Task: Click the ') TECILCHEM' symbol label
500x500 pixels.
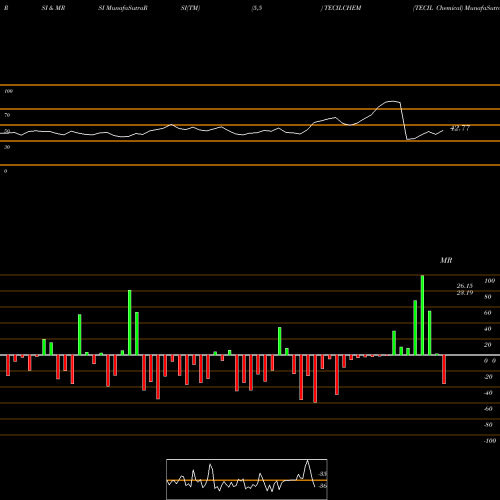Action: tap(341, 8)
